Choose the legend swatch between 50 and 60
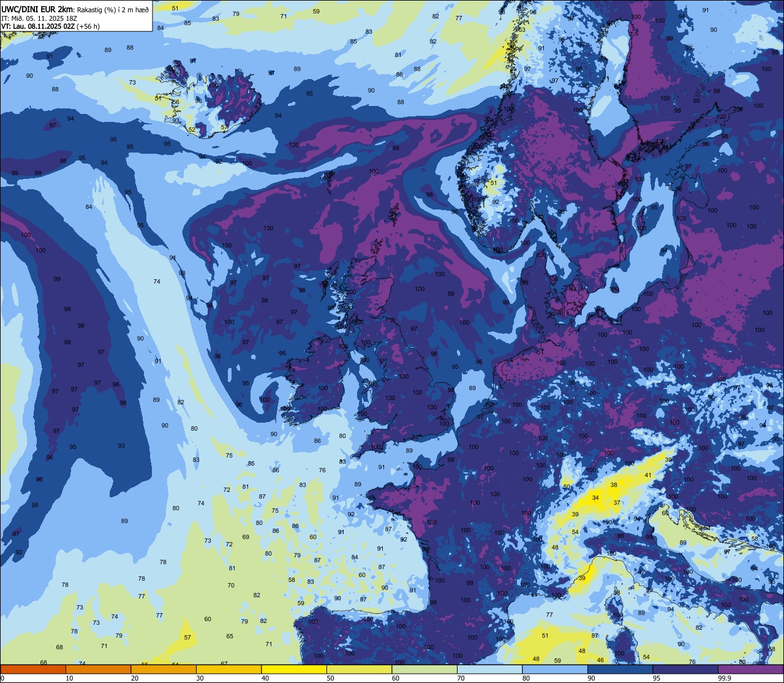784x683 pixels. pos(360,669)
